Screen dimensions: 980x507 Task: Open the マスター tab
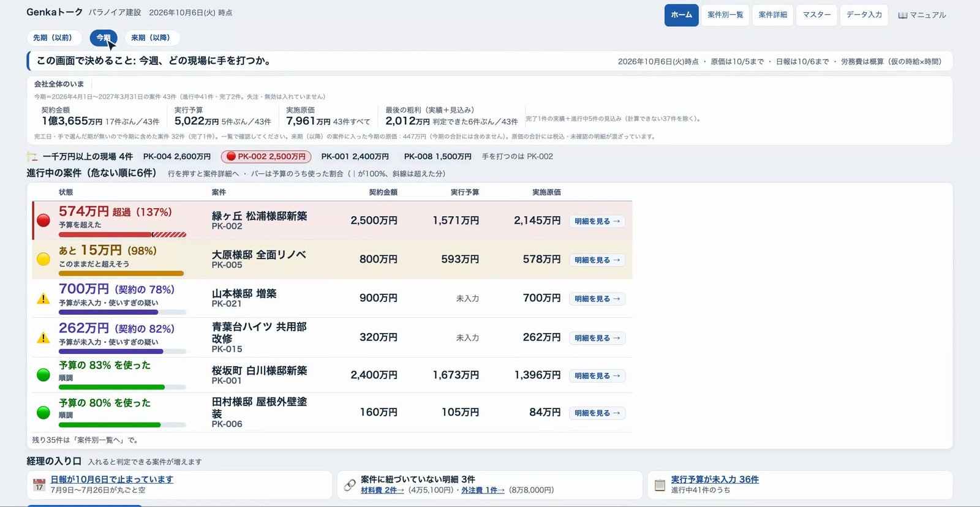(x=817, y=15)
